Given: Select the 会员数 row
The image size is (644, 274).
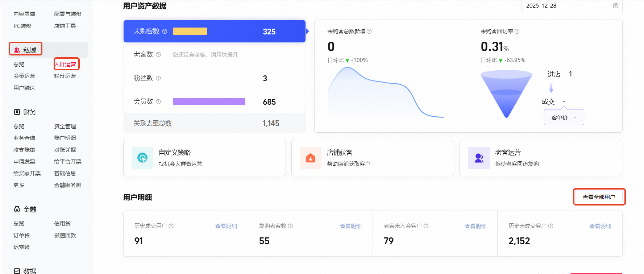Looking at the screenshot, I should 215,102.
